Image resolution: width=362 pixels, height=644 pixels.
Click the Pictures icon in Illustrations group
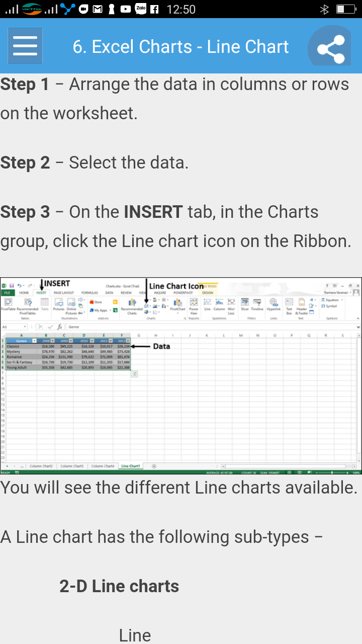pyautogui.click(x=59, y=303)
